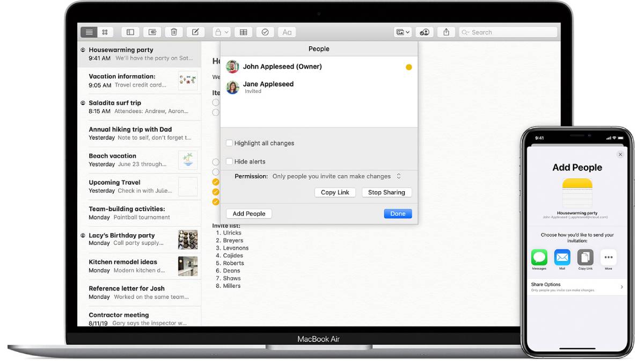Click the Copy Link button

(335, 192)
